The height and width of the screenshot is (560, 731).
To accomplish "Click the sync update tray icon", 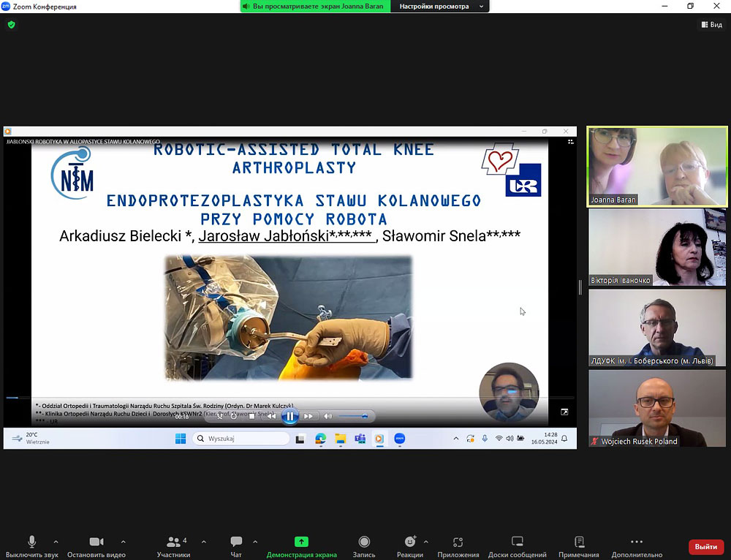I will 470,439.
